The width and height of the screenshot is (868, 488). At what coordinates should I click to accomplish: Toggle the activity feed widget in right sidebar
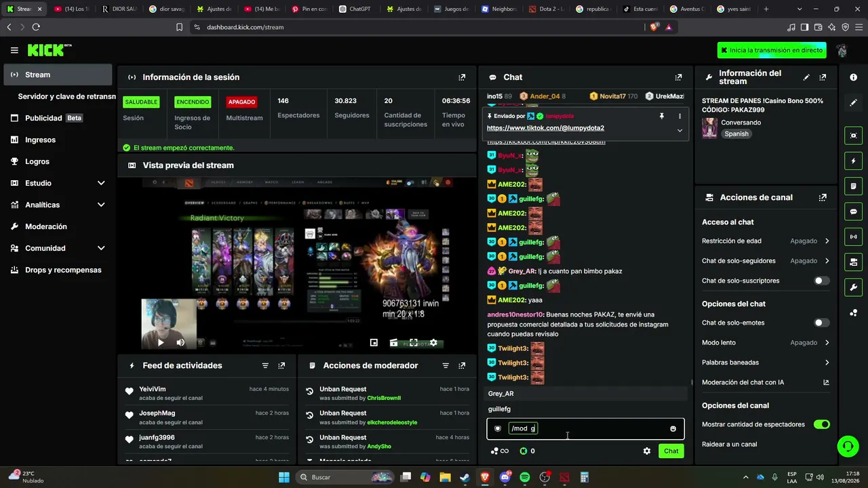coord(853,161)
